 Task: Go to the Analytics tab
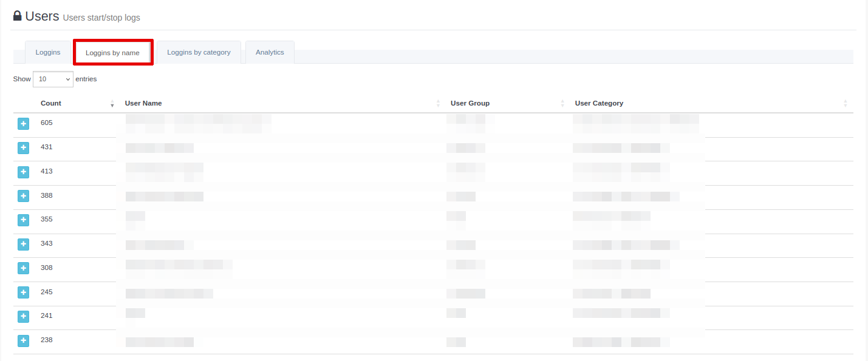(x=270, y=52)
